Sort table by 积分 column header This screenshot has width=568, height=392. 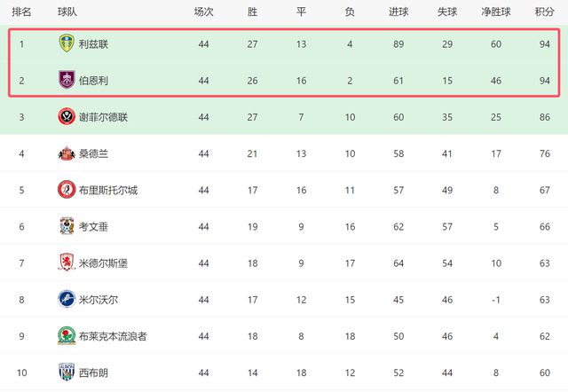544,13
